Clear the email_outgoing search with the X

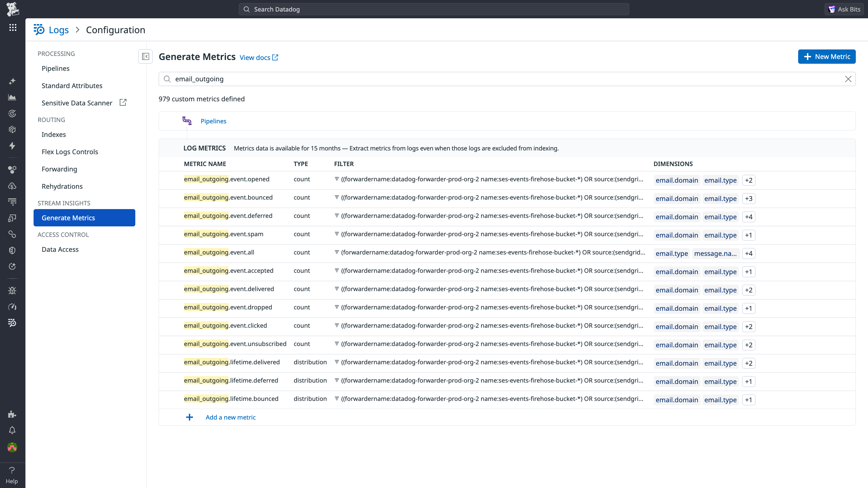point(849,79)
